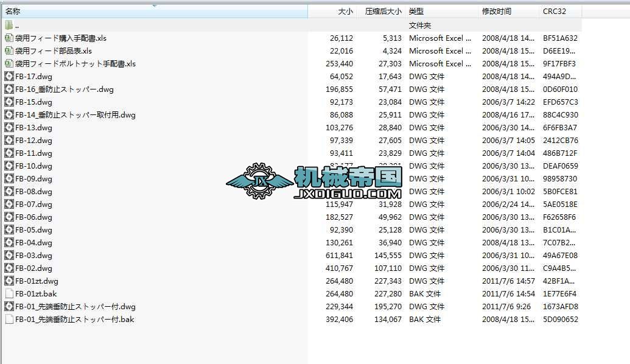Sort files by the 类型 column header

[442, 11]
